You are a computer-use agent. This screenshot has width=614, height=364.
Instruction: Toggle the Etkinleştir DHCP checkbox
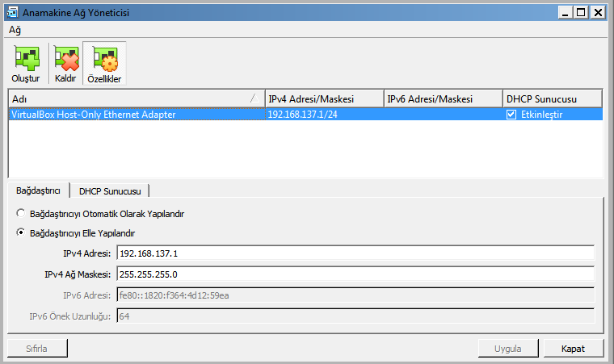click(x=511, y=115)
